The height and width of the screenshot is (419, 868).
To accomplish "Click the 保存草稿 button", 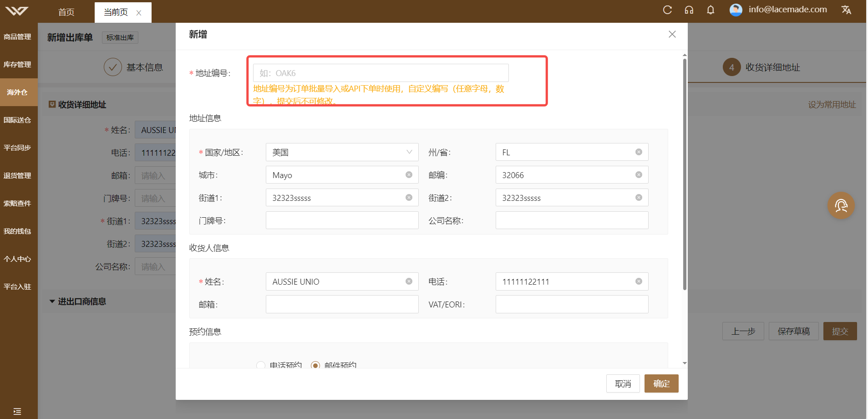I will point(794,331).
